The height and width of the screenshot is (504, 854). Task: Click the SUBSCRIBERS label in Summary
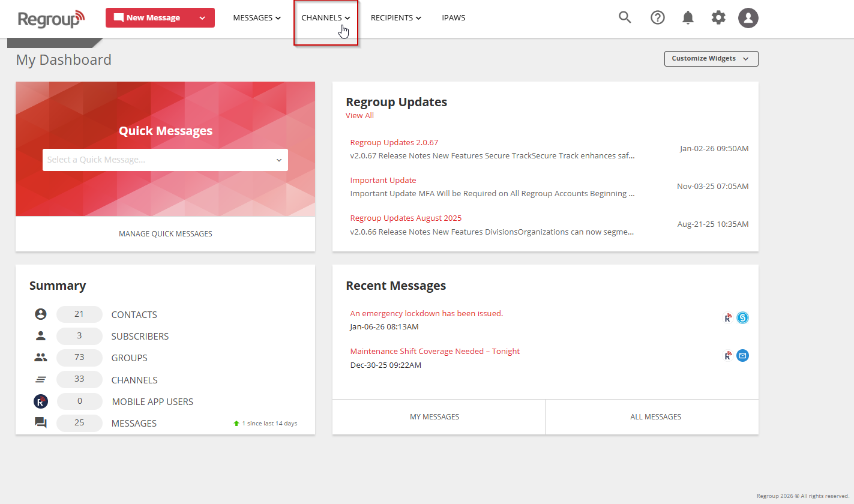(x=140, y=337)
